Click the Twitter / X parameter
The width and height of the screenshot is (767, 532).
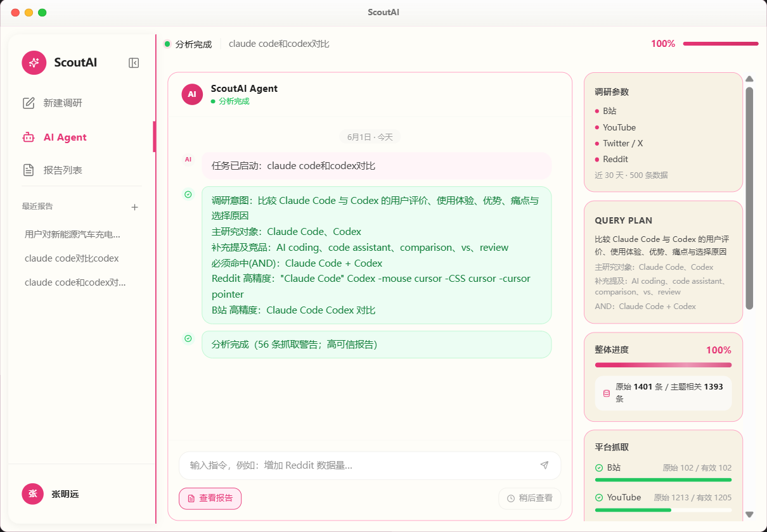[x=622, y=143]
